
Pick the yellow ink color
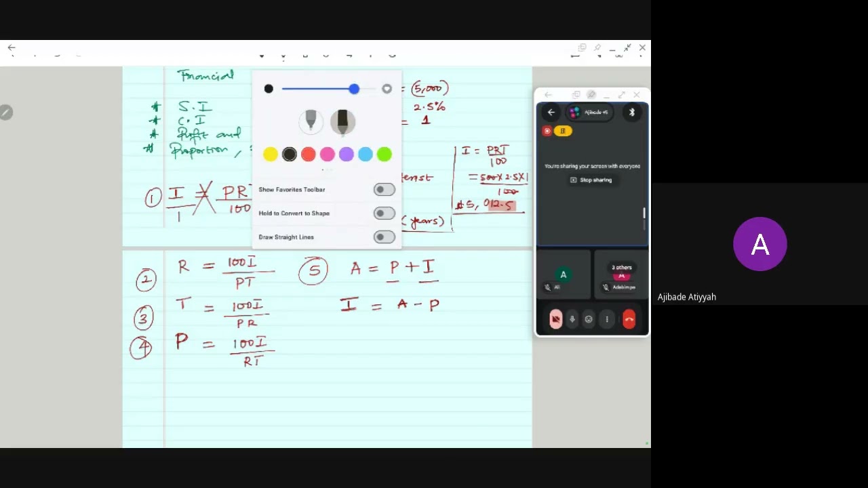click(270, 155)
